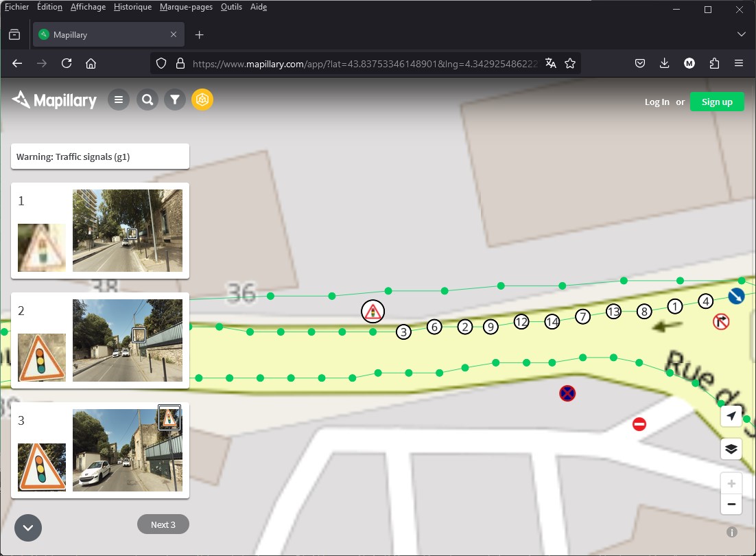Open the Firefox application menu
This screenshot has height=556, width=756.
click(x=739, y=63)
